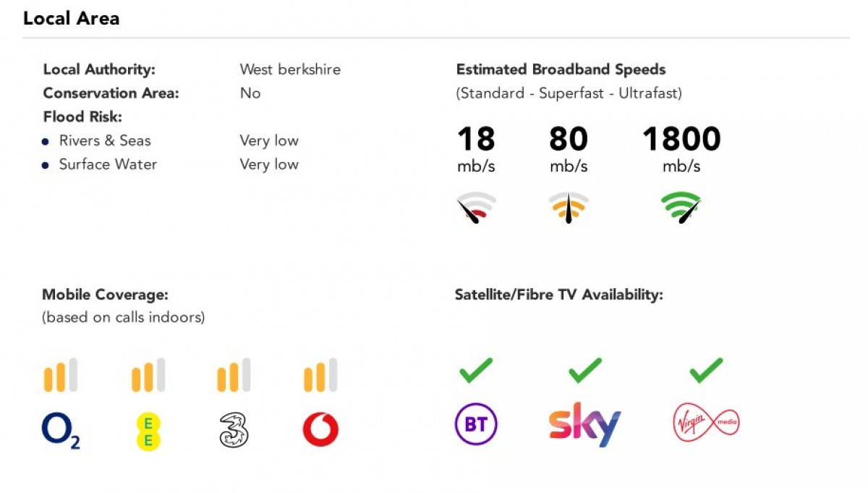Screen dimensions: 868x493
Task: Click the red Vodafone logo
Action: [x=320, y=431]
